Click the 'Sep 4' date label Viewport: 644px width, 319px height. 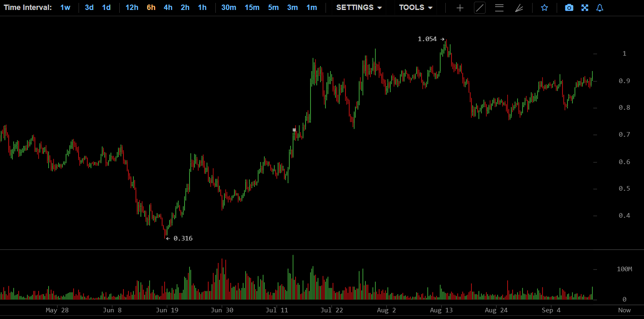pyautogui.click(x=551, y=310)
